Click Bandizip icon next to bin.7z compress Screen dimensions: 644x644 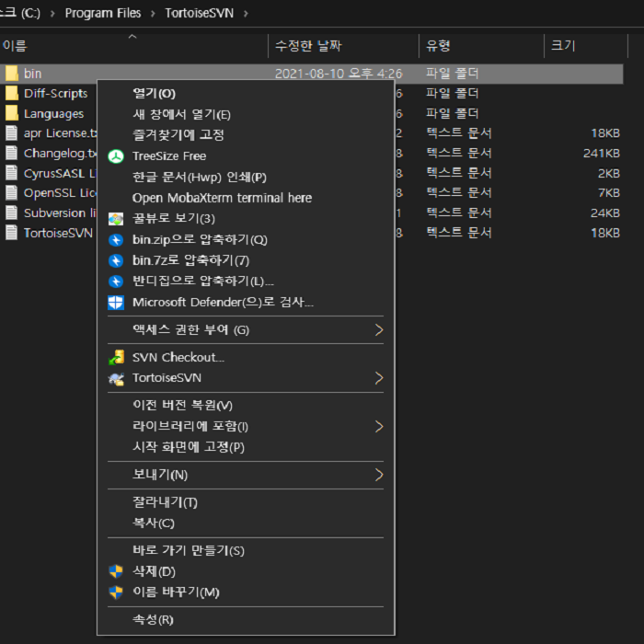point(116,260)
